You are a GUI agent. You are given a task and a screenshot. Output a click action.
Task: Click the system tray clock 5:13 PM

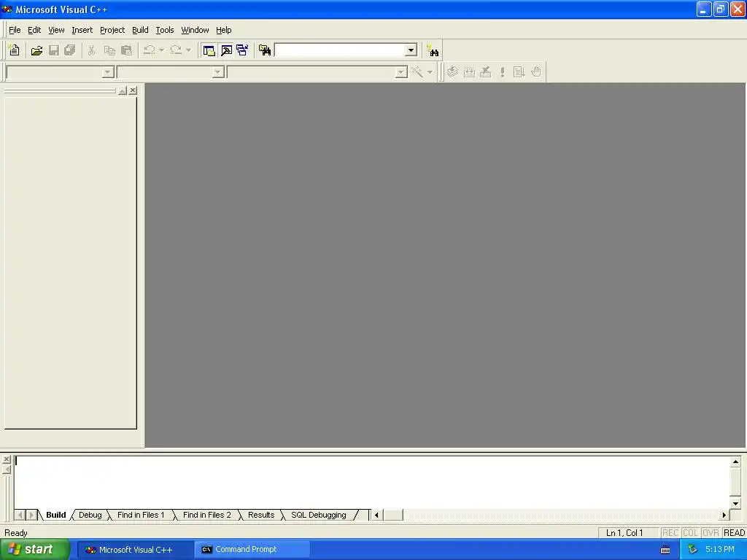click(x=719, y=550)
